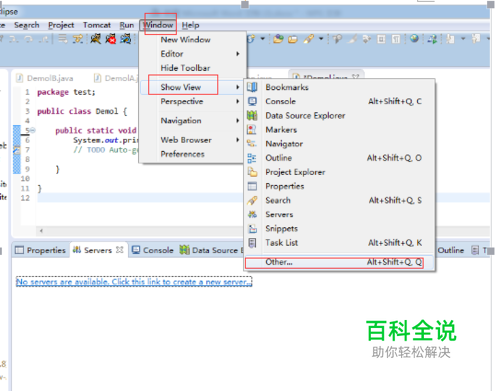The height and width of the screenshot is (391, 500).
Task: Select the Properties bottom panel tab
Action: (x=41, y=250)
